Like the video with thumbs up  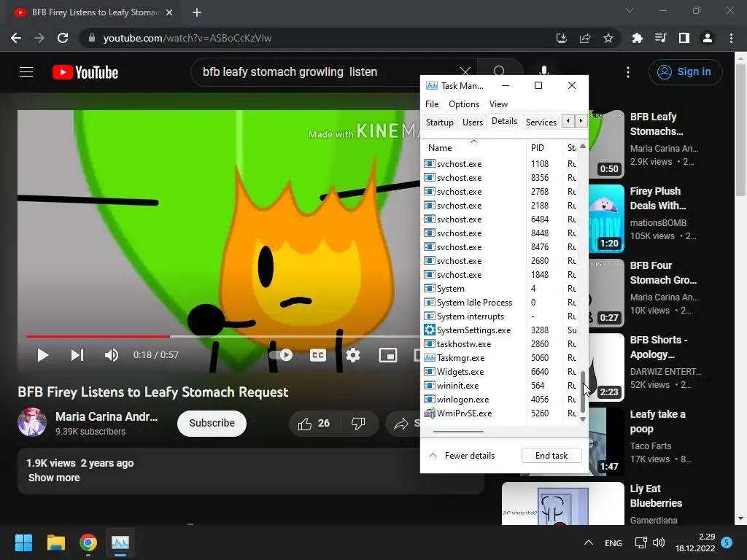coord(314,424)
